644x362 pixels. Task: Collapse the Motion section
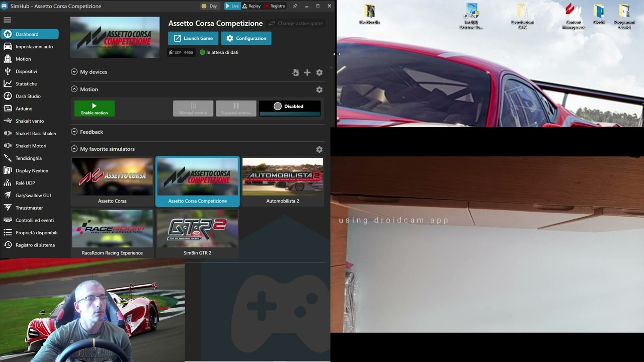click(74, 89)
